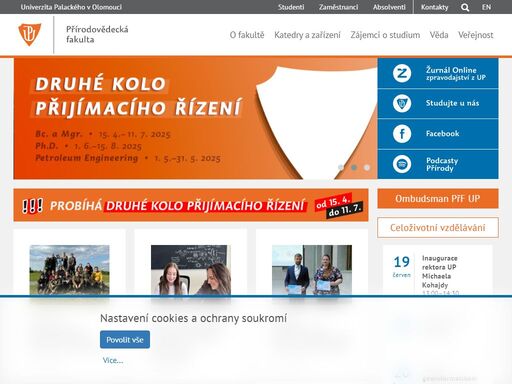The image size is (512, 384).
Task: Open the Probíhá druhé kolo banner strip
Action: pyautogui.click(x=191, y=205)
